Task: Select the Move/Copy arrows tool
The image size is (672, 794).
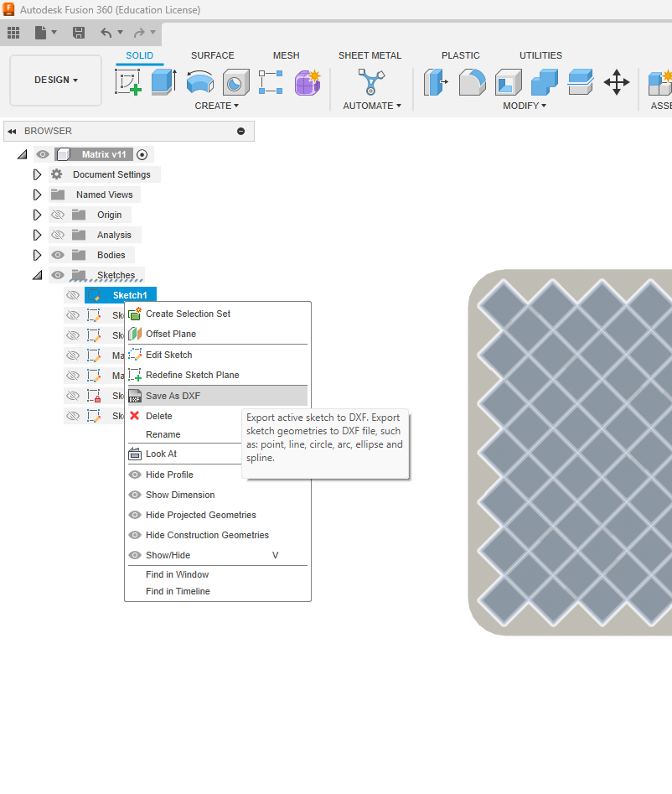Action: (x=617, y=82)
